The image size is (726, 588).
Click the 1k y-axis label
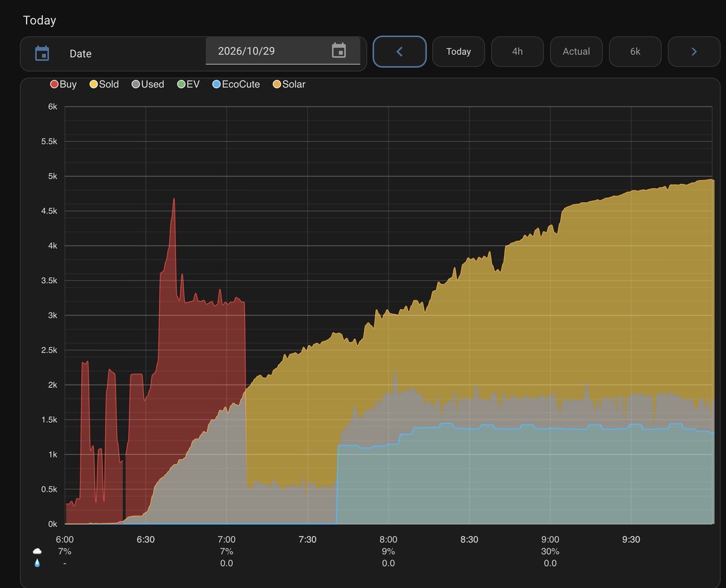(x=52, y=454)
